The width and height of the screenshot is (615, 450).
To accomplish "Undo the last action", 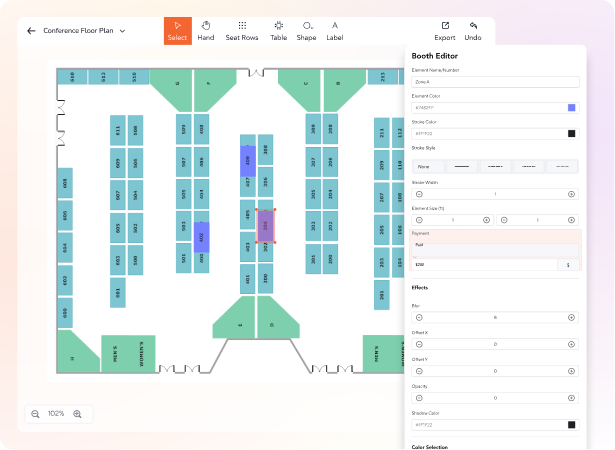I will 473,31.
